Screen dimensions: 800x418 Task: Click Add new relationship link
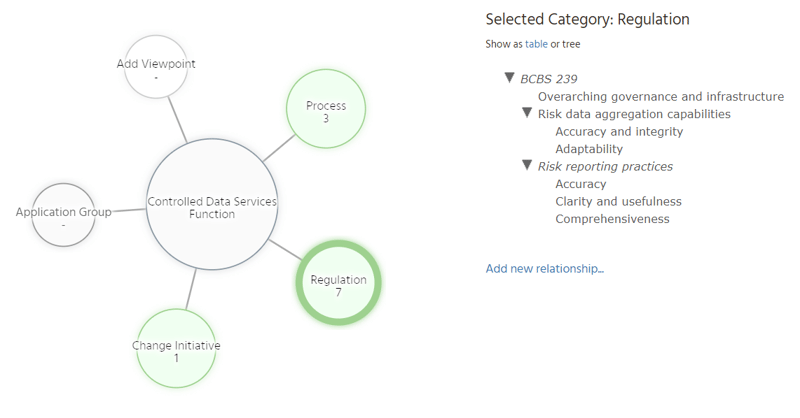[544, 268]
